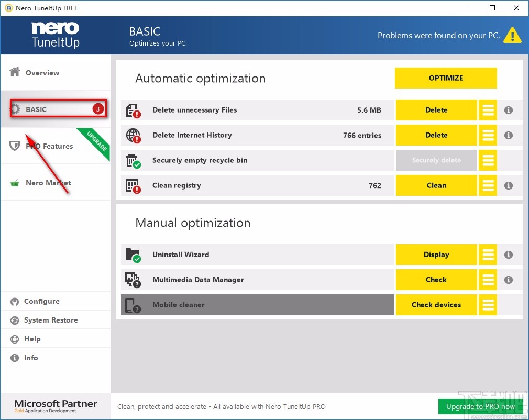Minimize the Nero TuneItUp window
Viewport: 529px width, 420px height.
click(x=469, y=8)
